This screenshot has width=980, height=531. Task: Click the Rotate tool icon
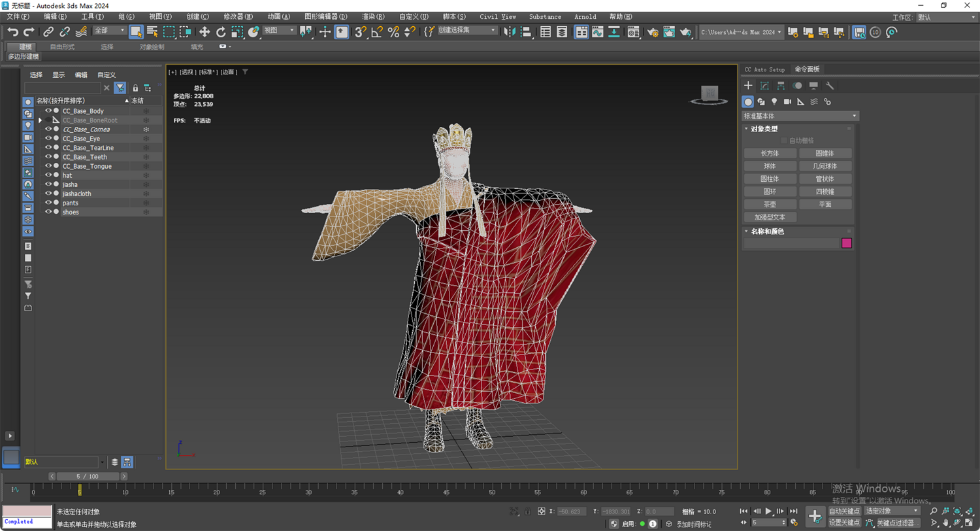221,31
